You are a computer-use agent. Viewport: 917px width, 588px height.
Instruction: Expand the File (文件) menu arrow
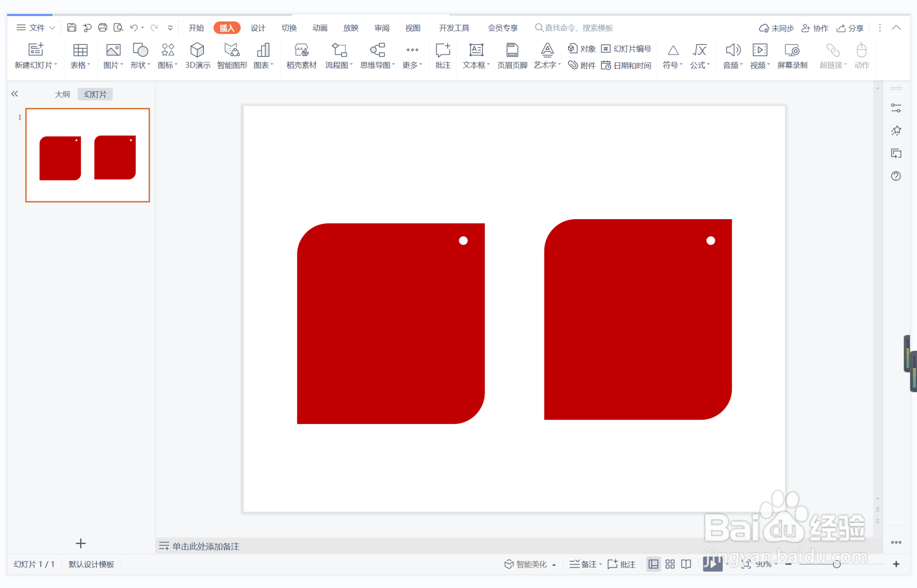[x=52, y=28]
